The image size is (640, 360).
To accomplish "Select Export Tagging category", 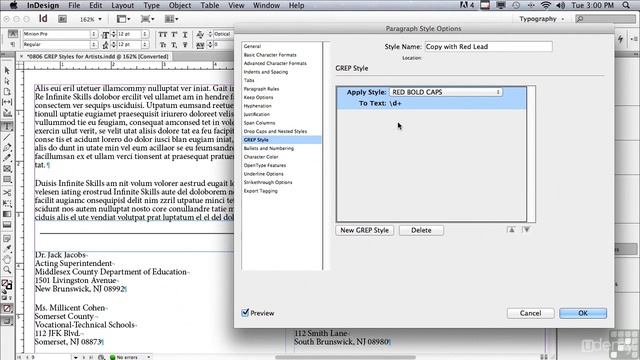I will (260, 191).
